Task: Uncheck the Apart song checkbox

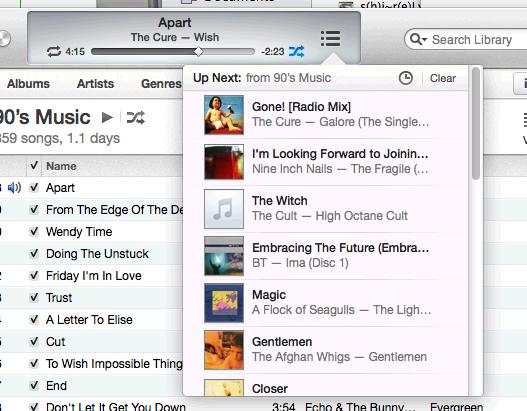Action: [34, 187]
